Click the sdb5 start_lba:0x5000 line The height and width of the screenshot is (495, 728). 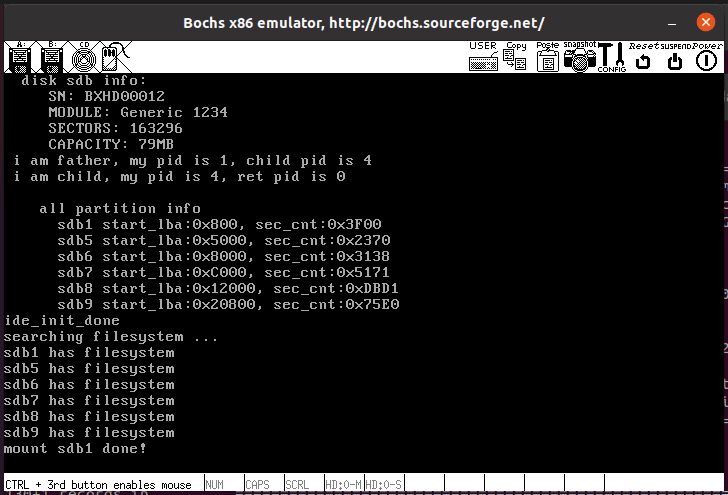pyautogui.click(x=224, y=241)
